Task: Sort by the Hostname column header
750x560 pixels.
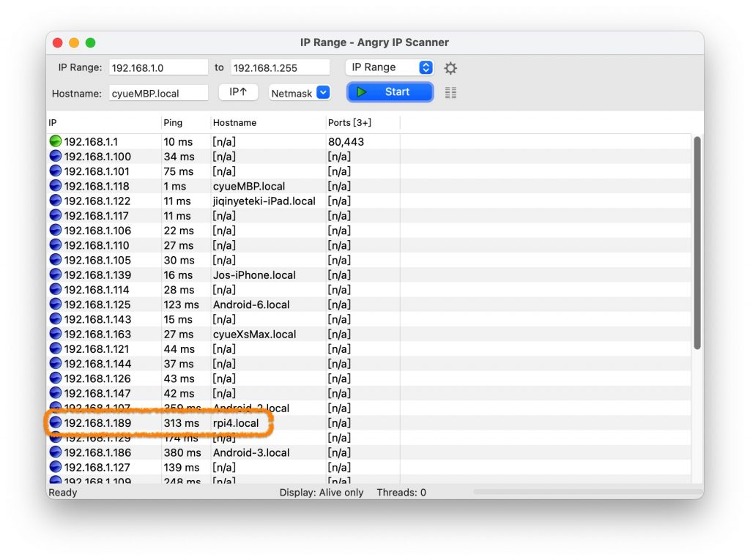Action: pyautogui.click(x=234, y=123)
